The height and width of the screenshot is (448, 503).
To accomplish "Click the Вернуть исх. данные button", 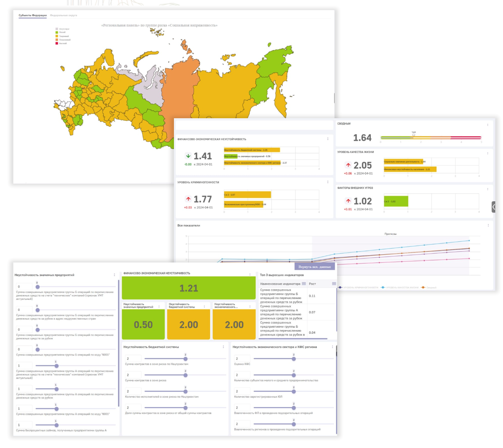I will (x=314, y=267).
